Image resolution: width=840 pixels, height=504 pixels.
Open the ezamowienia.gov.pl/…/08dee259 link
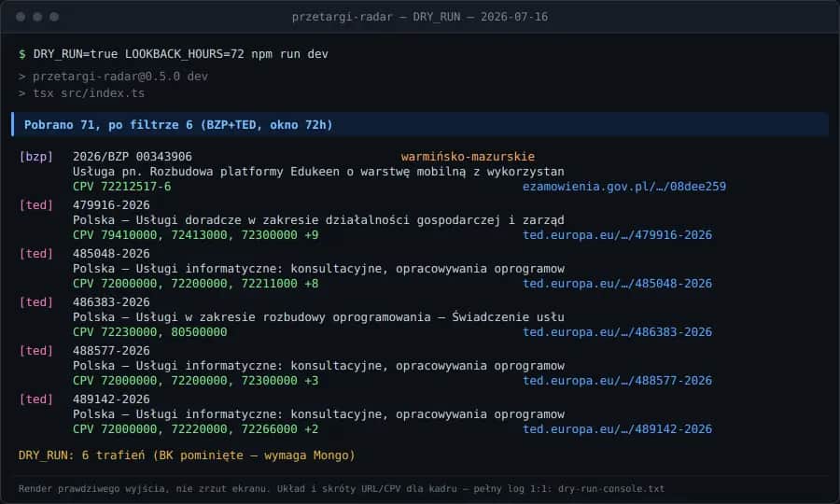(x=624, y=187)
